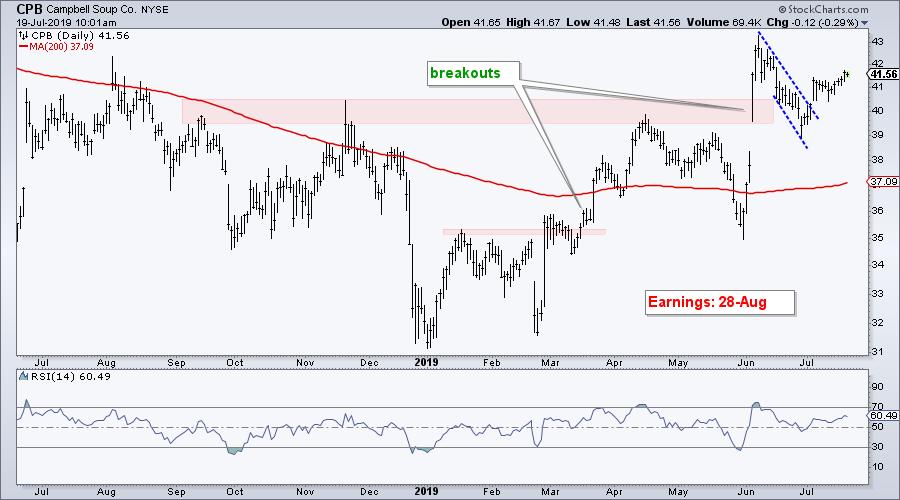Click the Low 41.48 value
This screenshot has width=900, height=500.
click(x=595, y=22)
